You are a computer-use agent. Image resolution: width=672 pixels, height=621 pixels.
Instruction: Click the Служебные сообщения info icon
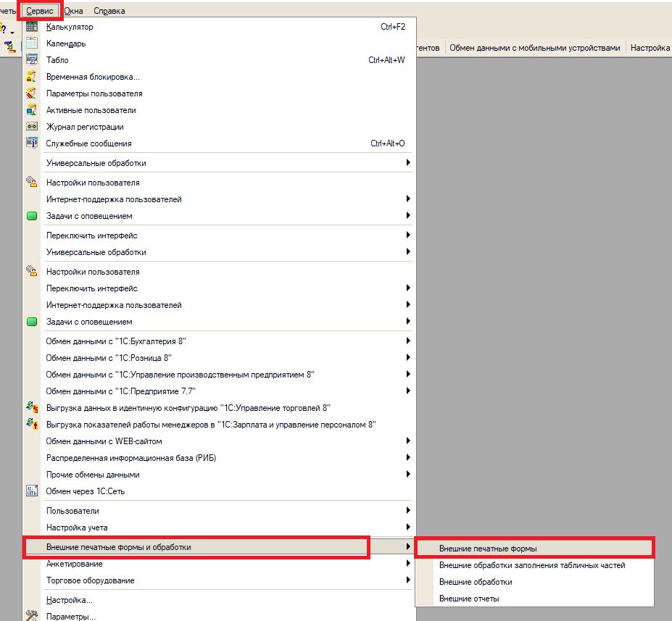(x=32, y=143)
